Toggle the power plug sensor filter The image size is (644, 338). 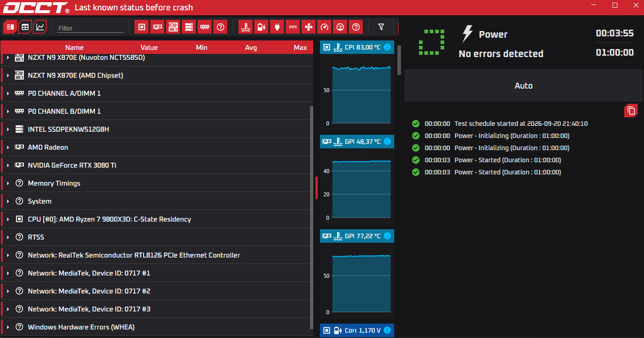277,27
